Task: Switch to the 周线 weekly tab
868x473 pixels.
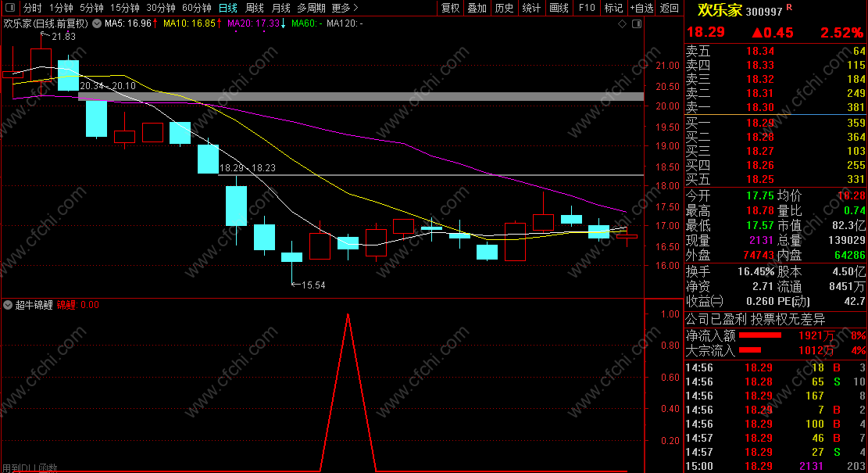Action: coord(255,8)
